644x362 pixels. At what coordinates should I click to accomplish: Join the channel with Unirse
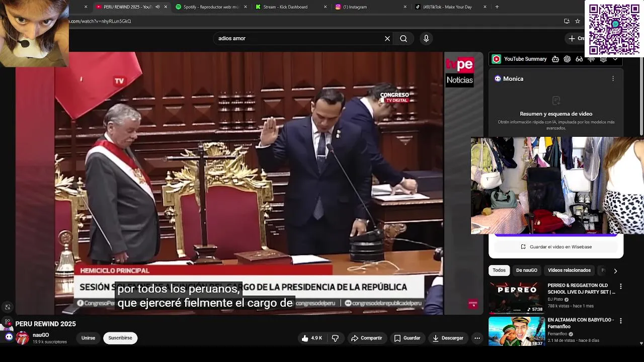tap(88, 338)
